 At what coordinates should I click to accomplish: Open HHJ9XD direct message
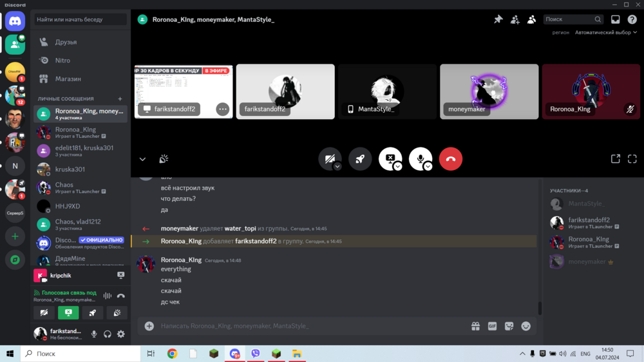[x=80, y=206]
